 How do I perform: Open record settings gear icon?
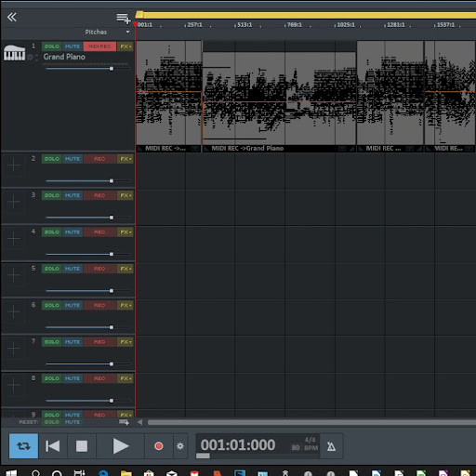(x=180, y=446)
